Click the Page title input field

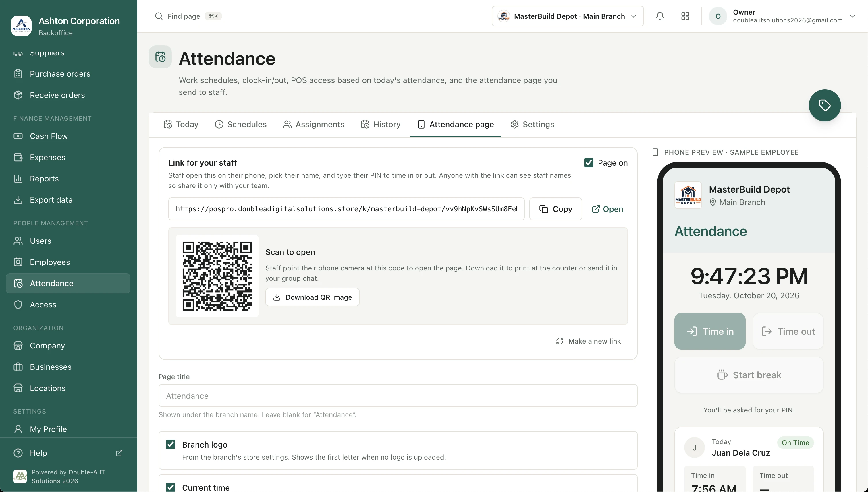click(x=398, y=396)
